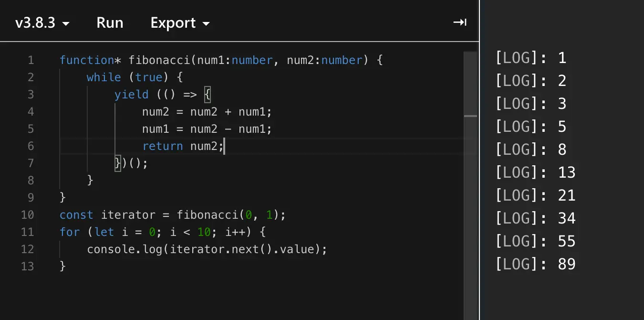This screenshot has width=644, height=320.
Task: Click the '[LOG]: 8' output line
Action: pos(531,149)
